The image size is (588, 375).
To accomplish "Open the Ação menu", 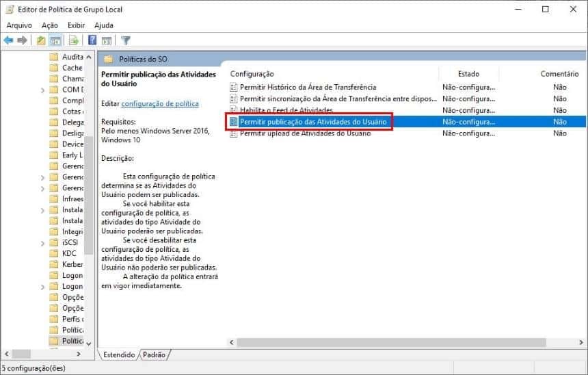I will pyautogui.click(x=50, y=25).
